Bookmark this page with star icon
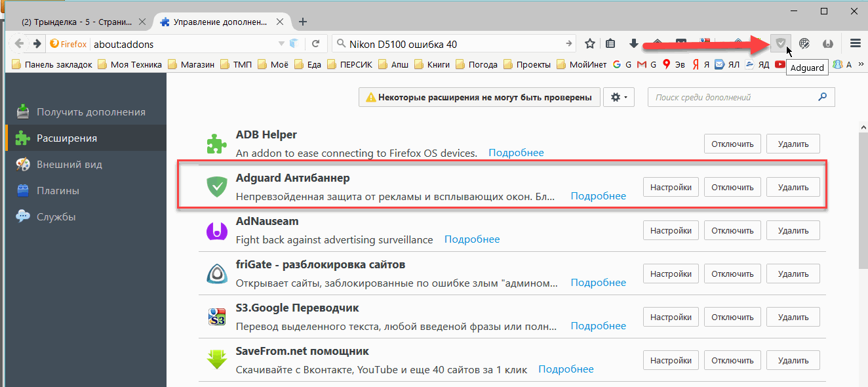This screenshot has width=868, height=387. pyautogui.click(x=590, y=44)
